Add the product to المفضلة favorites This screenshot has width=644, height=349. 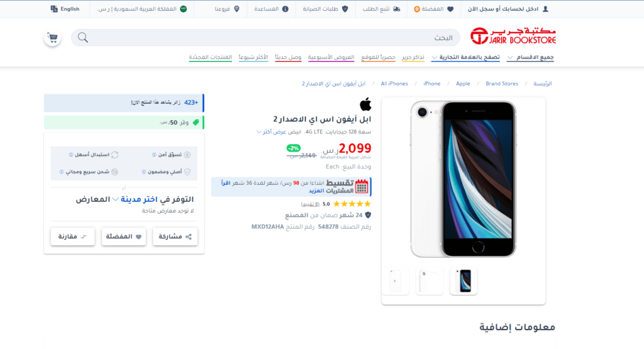(x=124, y=236)
